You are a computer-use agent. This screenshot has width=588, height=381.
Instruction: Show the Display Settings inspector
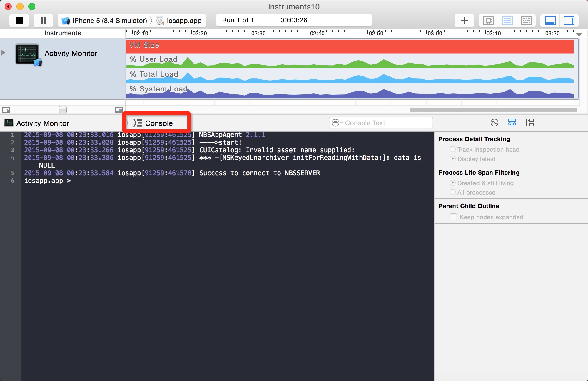pyautogui.click(x=512, y=123)
